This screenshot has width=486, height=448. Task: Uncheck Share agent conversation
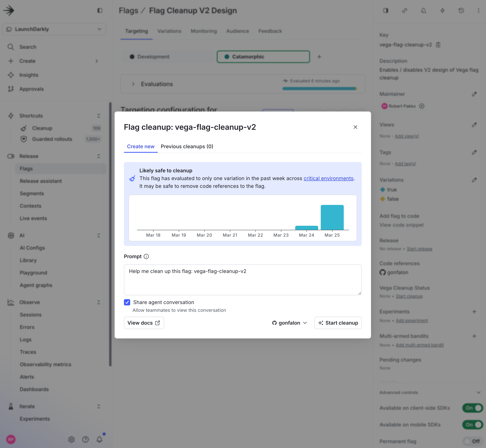pyautogui.click(x=127, y=302)
